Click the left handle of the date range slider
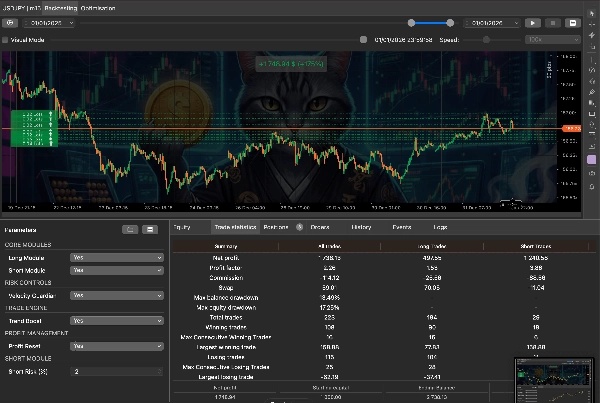 coord(411,23)
